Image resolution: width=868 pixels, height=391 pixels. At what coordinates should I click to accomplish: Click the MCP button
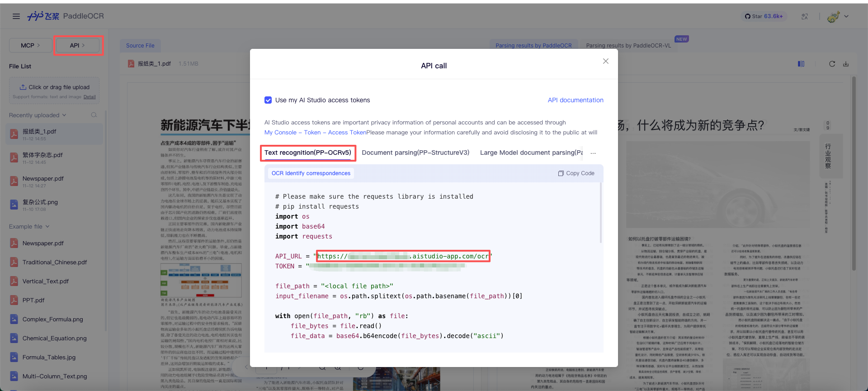[30, 45]
